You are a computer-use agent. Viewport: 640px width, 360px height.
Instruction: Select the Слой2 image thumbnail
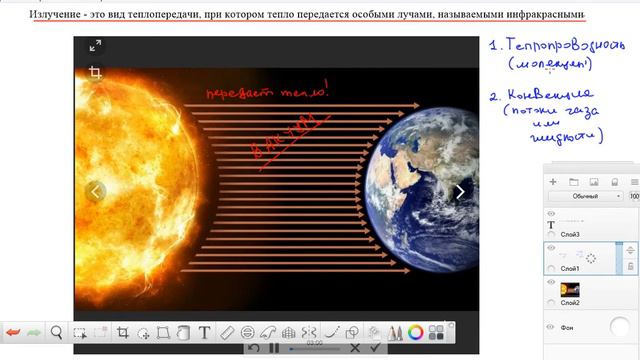[570, 290]
